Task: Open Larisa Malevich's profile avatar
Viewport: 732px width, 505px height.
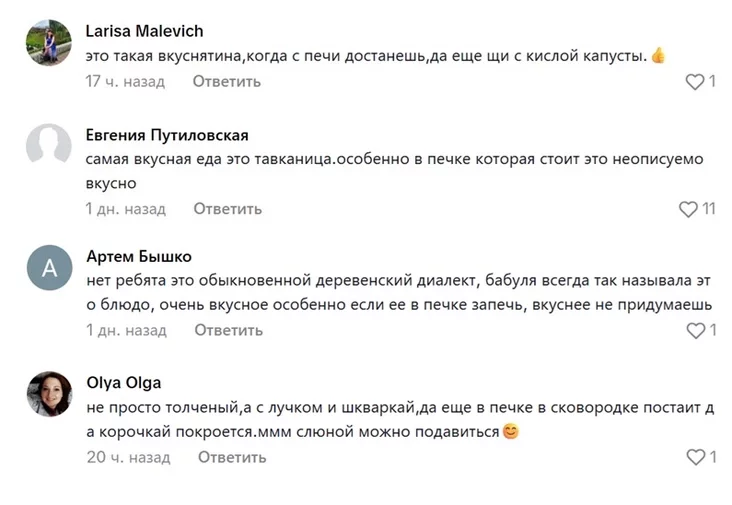Action: [49, 44]
